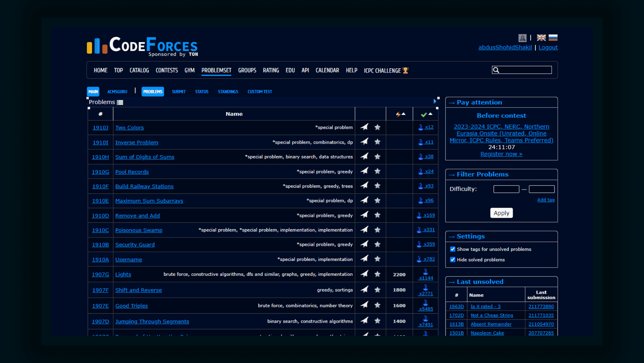Click the search magnifier icon

click(496, 70)
